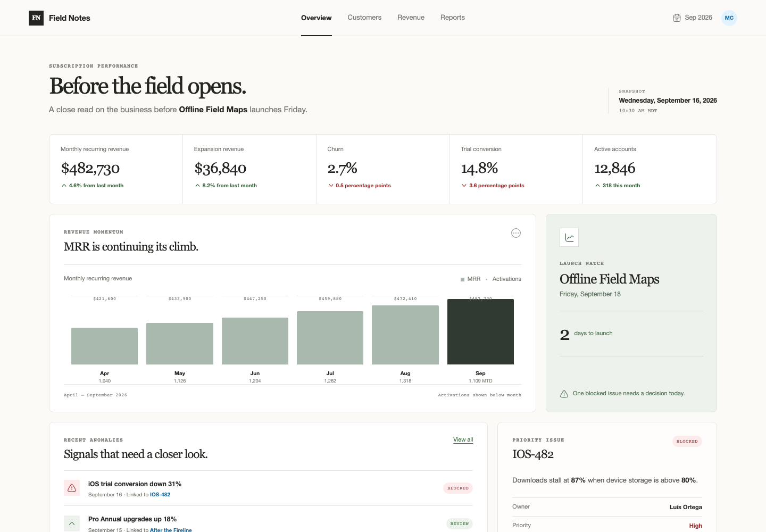Open the Revenue Momentum more options menu
The image size is (766, 532).
(516, 233)
